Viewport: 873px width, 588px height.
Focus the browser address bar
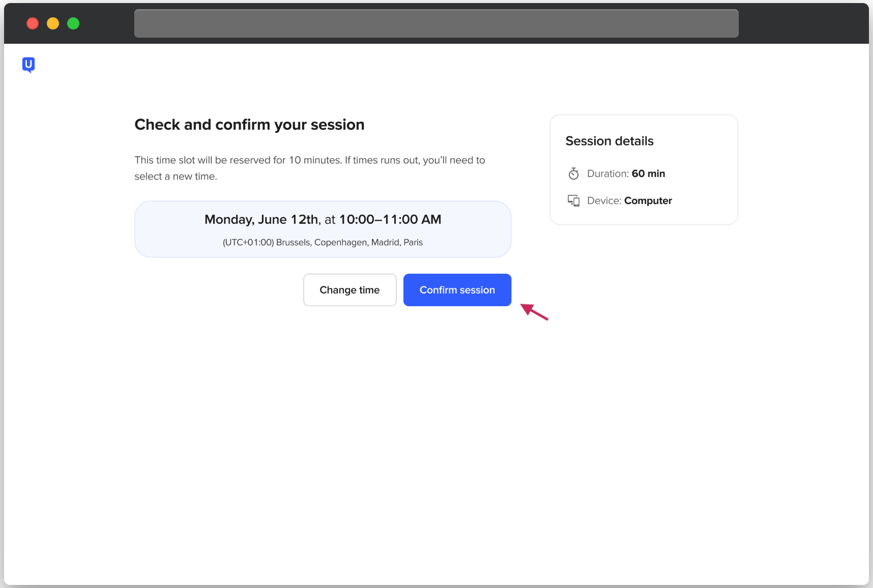tap(436, 23)
